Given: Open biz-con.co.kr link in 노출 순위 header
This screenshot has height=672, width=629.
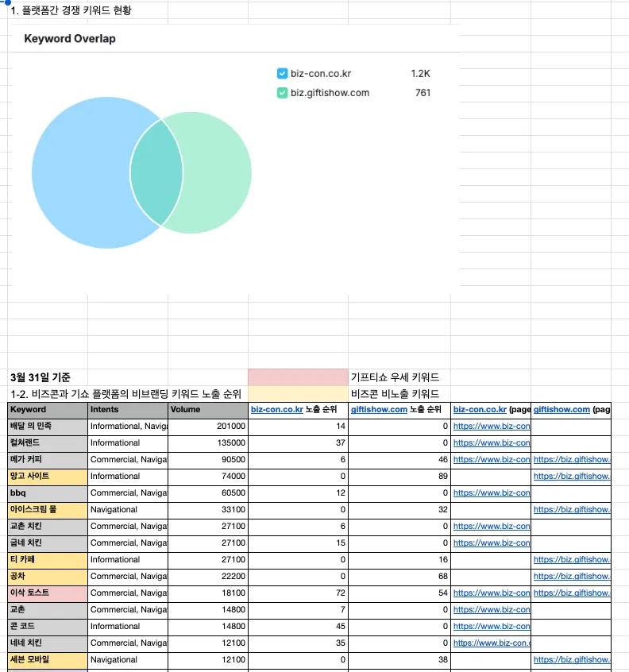Looking at the screenshot, I should [277, 409].
